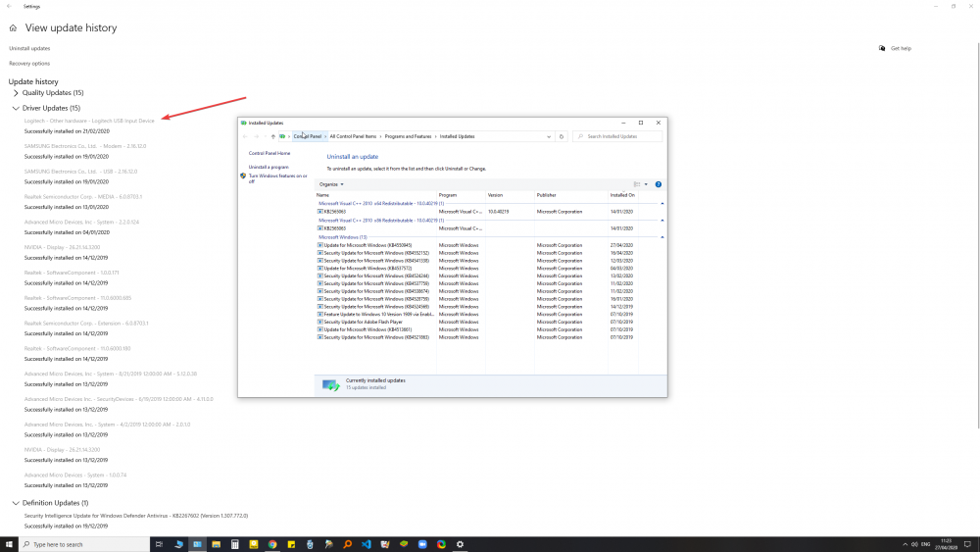980x552 pixels.
Task: Sort by the Version column header
Action: 510,195
